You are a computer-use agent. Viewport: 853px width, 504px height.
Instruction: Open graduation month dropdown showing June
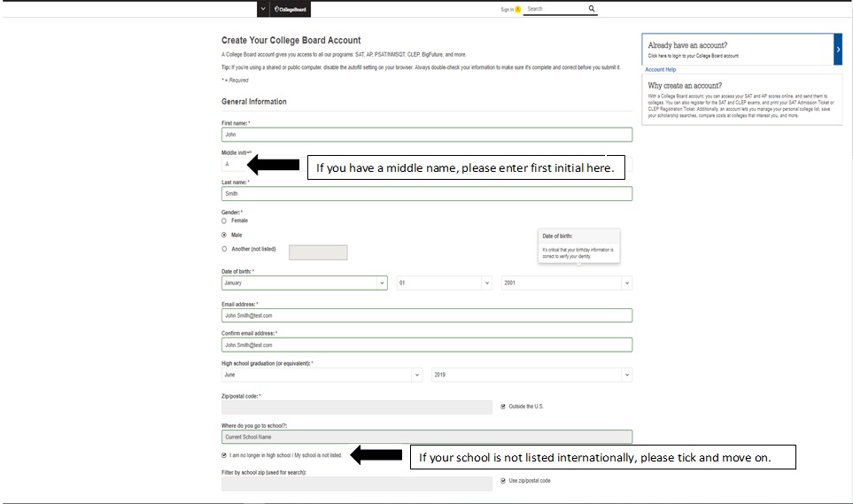click(322, 375)
